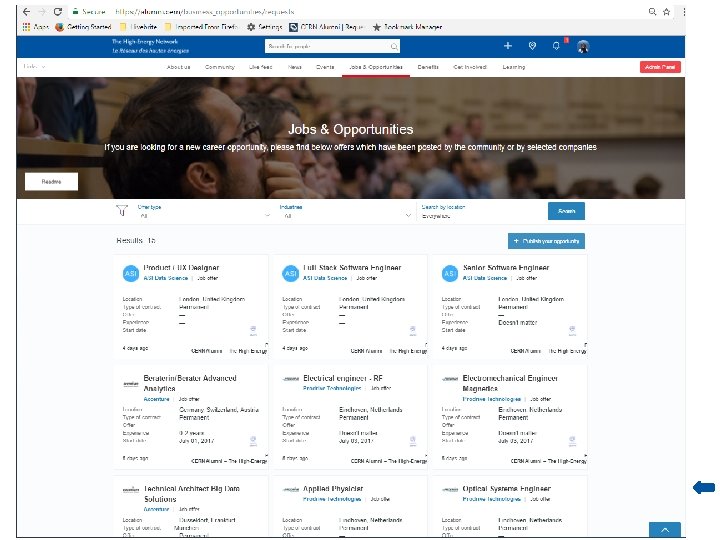This screenshot has height=540, width=720.
Task: Open the Get Involved menu item
Action: (x=470, y=67)
